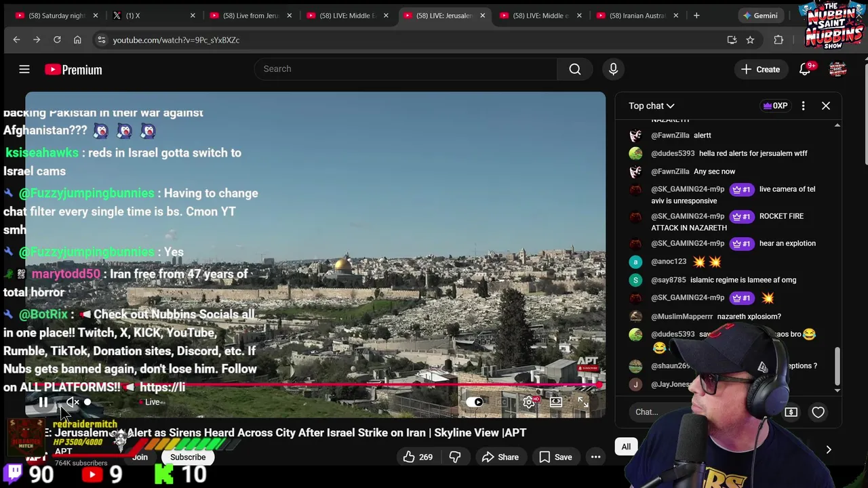Install app icon in address bar

point(732,40)
